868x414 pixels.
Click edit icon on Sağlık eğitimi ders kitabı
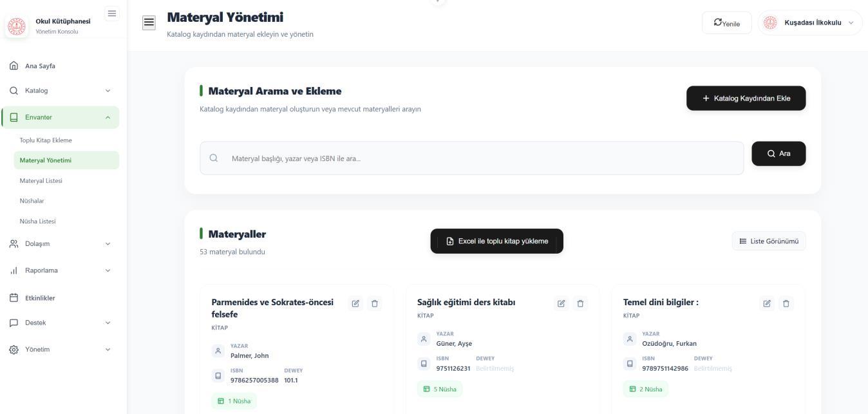click(x=561, y=303)
